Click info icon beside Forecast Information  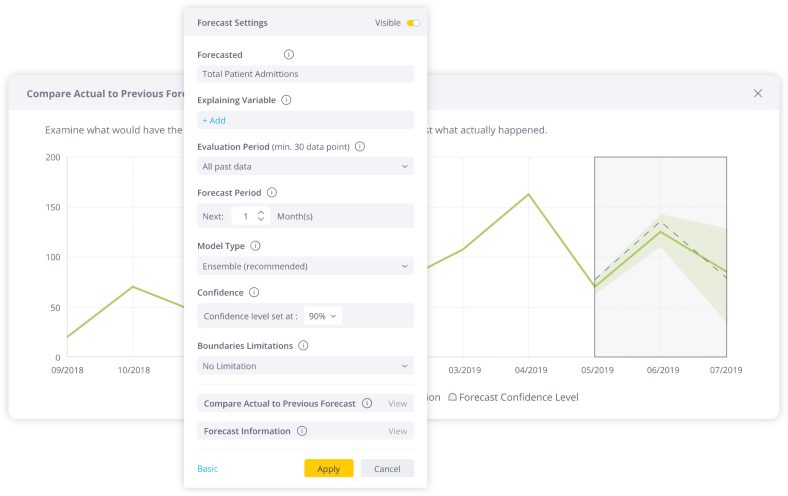tap(302, 431)
